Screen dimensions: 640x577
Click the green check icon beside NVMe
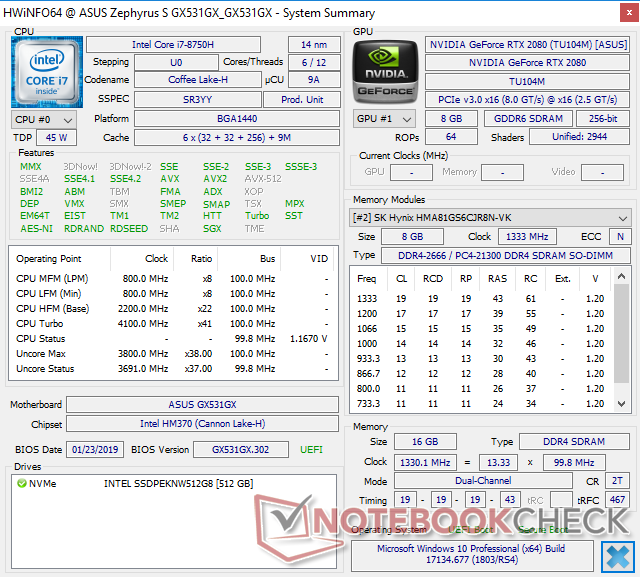tap(22, 484)
